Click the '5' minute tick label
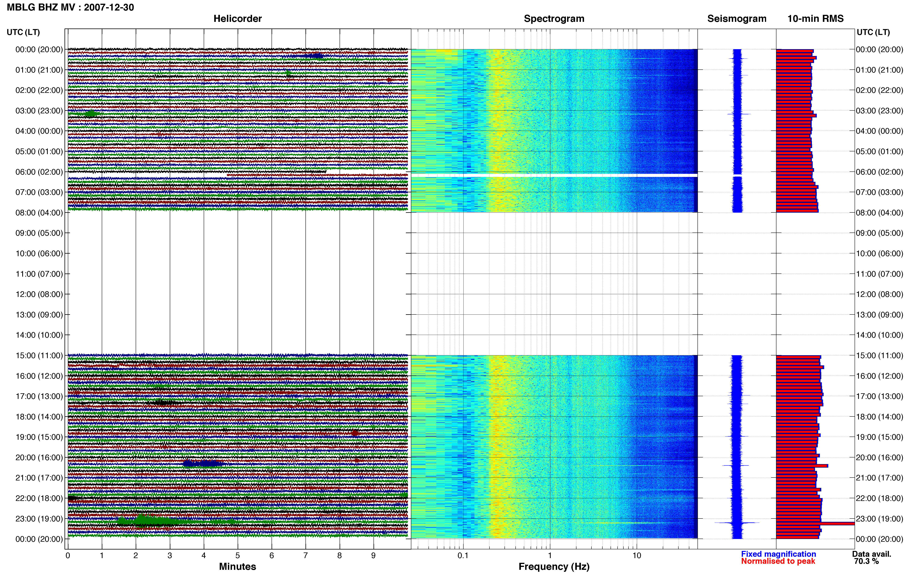Viewport: 924px width, 578px height. pyautogui.click(x=238, y=555)
